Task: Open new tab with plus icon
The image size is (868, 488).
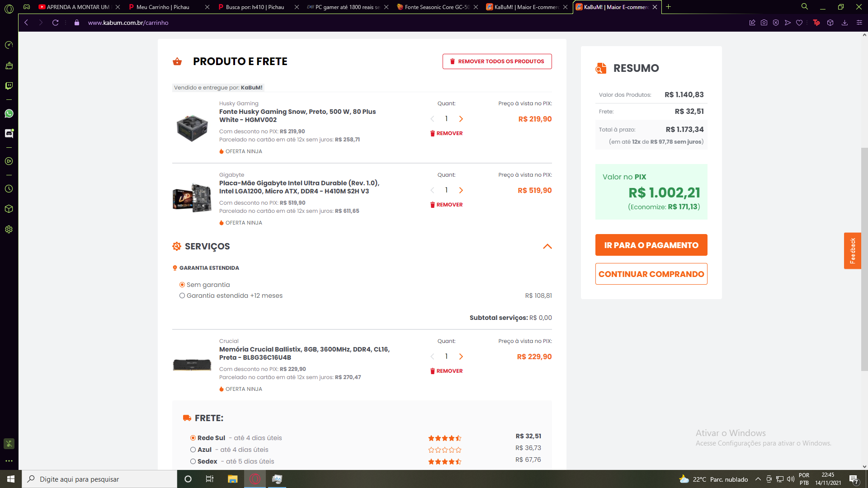Action: (669, 7)
